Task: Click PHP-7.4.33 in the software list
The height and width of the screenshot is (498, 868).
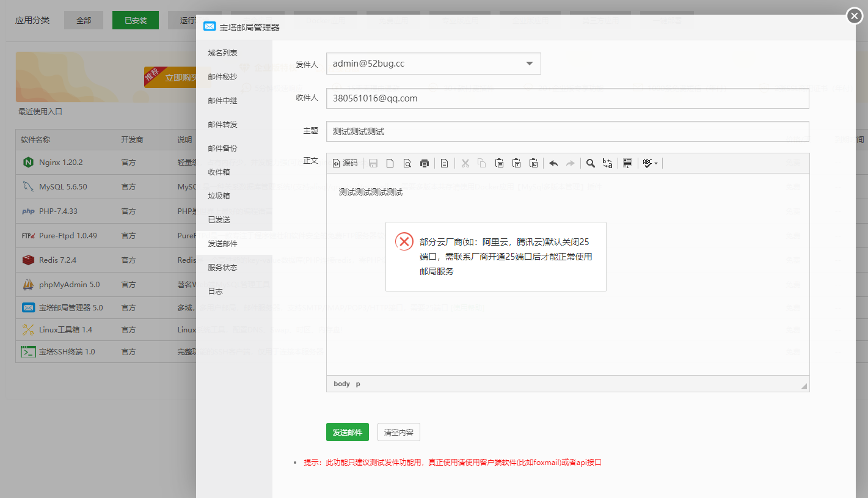Action: pos(59,211)
